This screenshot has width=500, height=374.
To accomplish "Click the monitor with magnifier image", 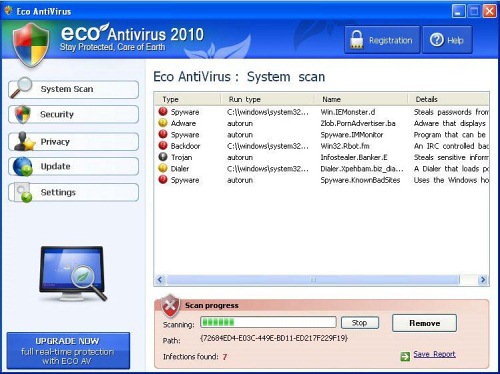I will tap(73, 274).
